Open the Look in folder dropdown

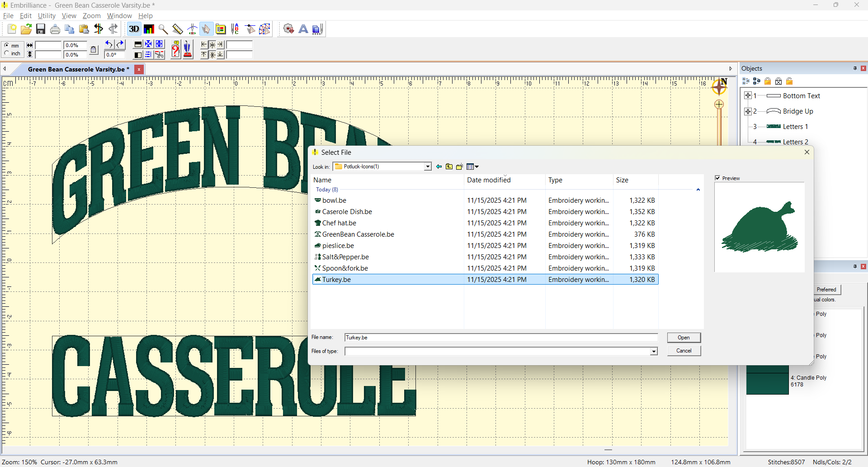pos(427,167)
